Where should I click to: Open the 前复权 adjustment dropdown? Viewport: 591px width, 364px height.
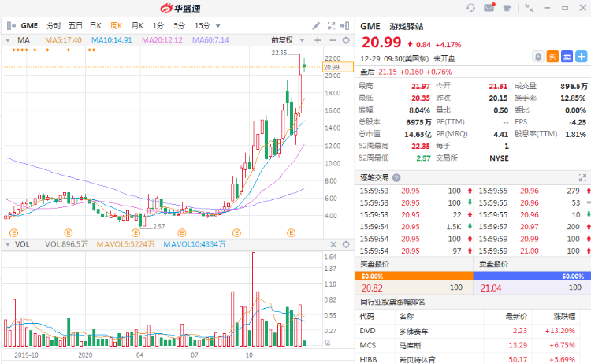288,40
